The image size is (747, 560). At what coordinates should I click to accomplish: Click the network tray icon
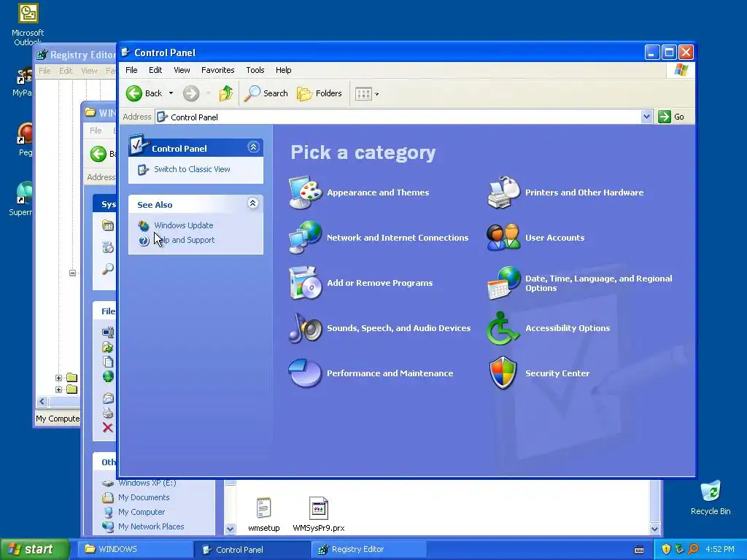[x=679, y=549]
